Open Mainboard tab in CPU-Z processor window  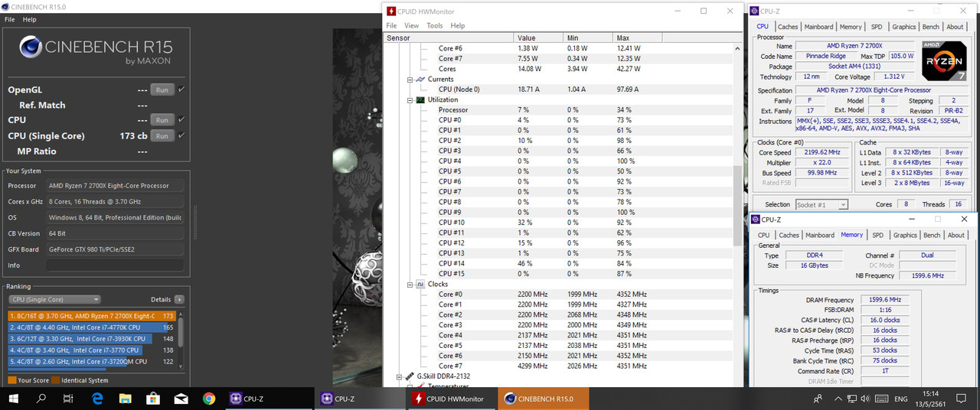pos(818,27)
